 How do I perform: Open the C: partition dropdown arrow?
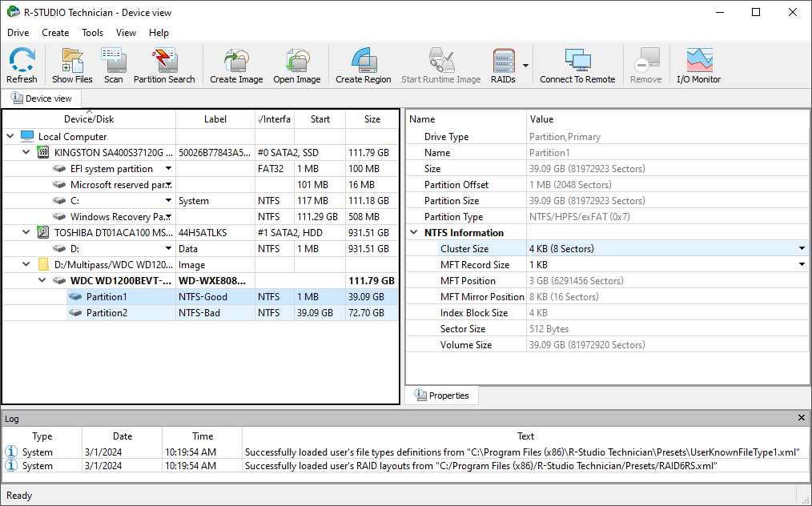point(168,201)
